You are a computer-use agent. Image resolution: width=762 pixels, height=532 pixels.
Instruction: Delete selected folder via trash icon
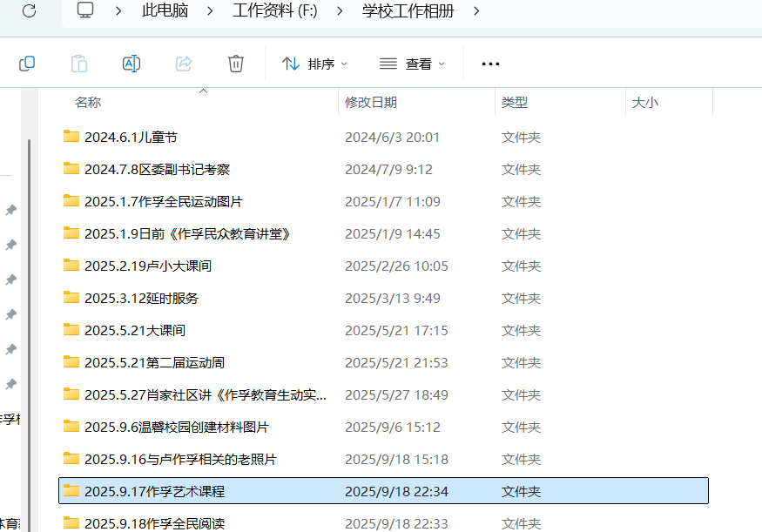pyautogui.click(x=235, y=63)
